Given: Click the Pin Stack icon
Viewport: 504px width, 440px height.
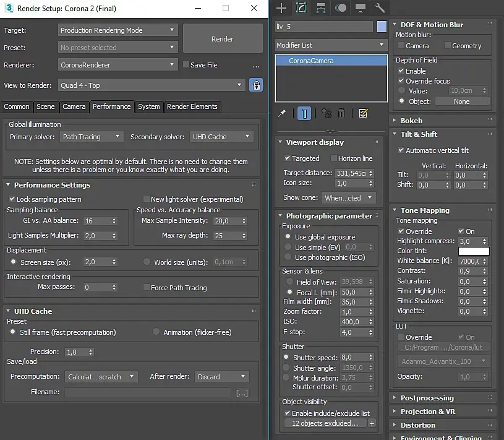Looking at the screenshot, I should coord(282,113).
